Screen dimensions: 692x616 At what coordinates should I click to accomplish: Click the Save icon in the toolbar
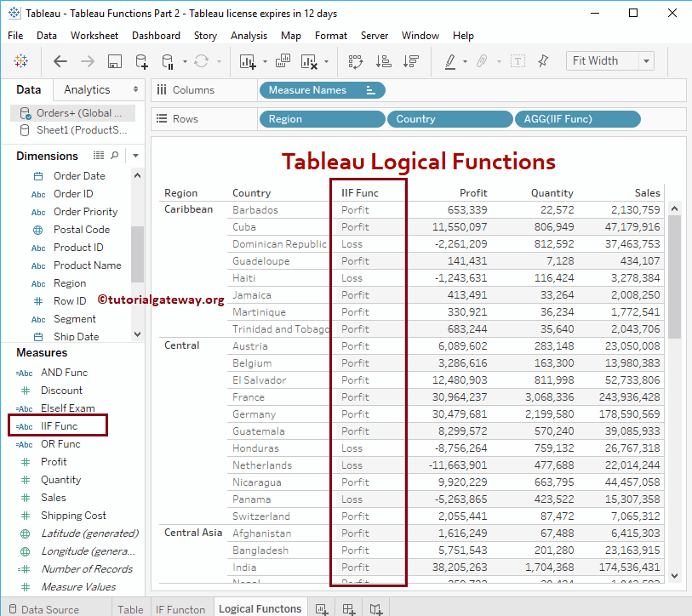coord(113,61)
